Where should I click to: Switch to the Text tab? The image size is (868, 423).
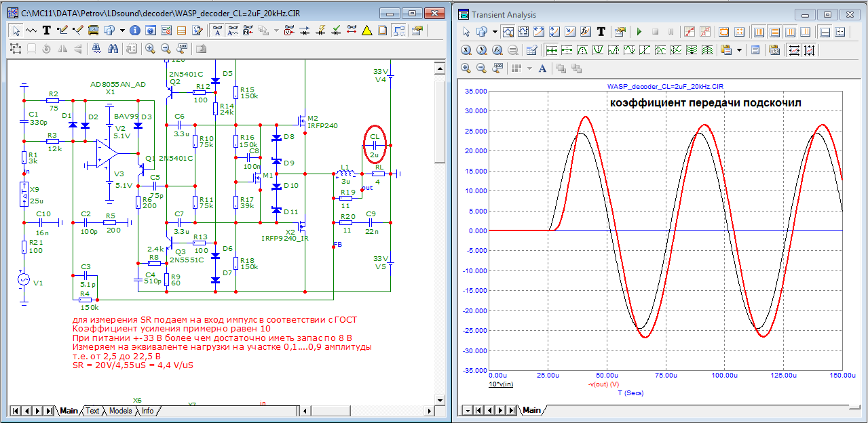[92, 411]
